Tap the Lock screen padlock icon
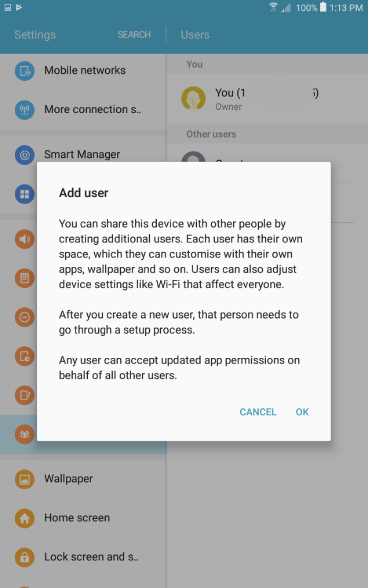Screen dimensions: 368x588 [x=24, y=557]
